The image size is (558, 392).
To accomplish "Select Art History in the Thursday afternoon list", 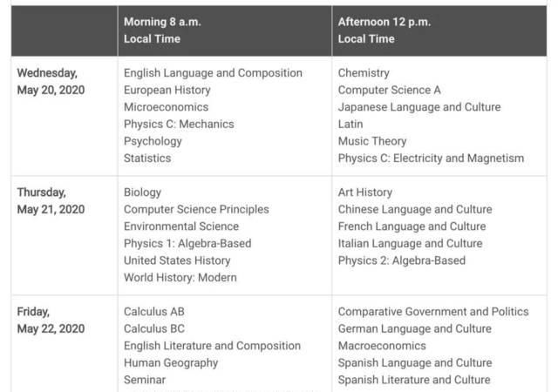I will 364,193.
